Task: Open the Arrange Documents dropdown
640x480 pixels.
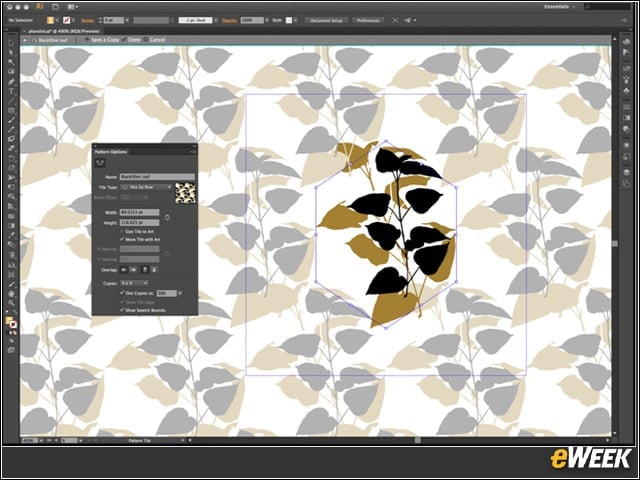Action: point(72,7)
